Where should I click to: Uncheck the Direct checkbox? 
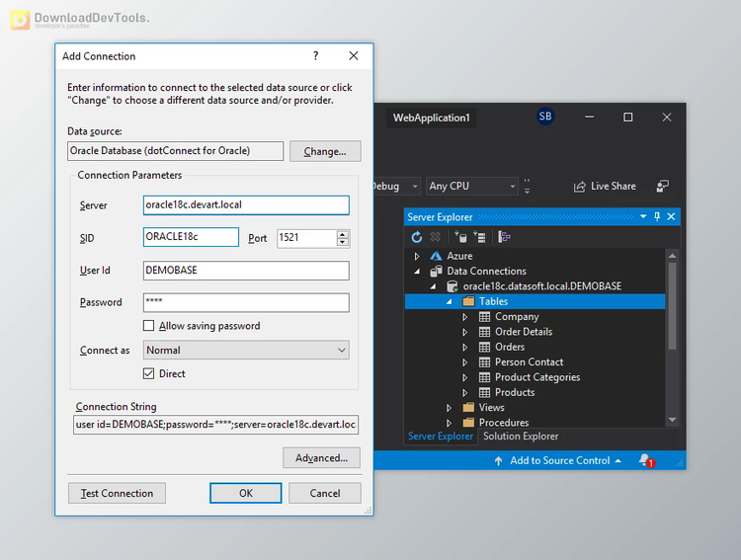coord(148,373)
